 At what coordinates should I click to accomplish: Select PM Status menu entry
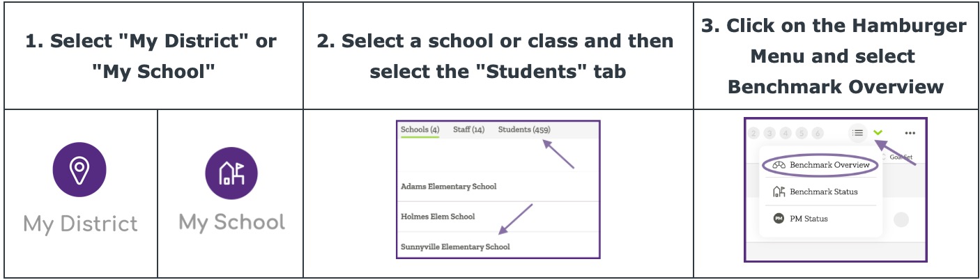tap(809, 219)
